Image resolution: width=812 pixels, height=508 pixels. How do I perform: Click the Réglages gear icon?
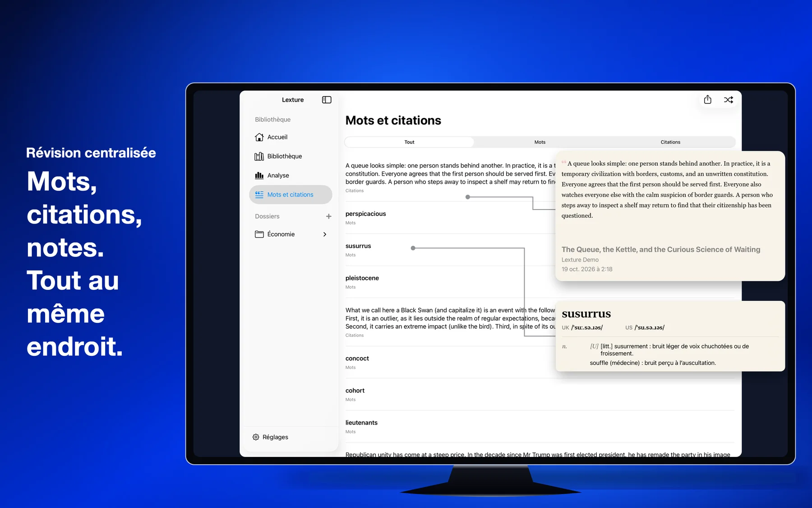[x=256, y=437]
